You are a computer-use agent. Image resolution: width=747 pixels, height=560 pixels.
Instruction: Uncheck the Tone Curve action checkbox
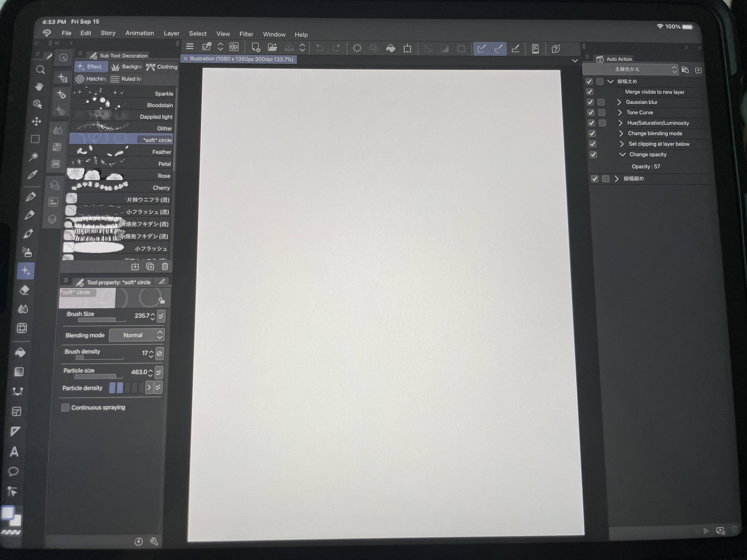point(591,113)
